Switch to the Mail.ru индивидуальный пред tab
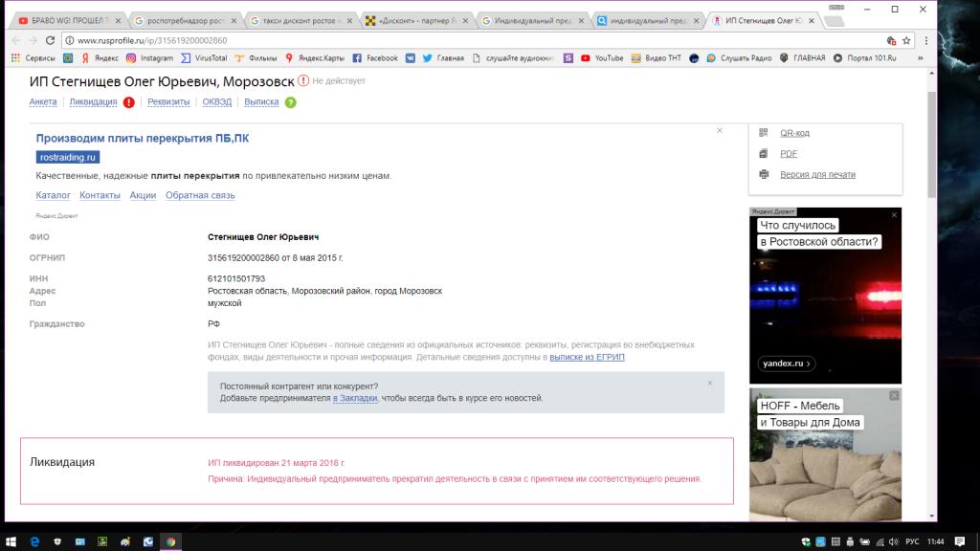The width and height of the screenshot is (980, 551). (647, 21)
